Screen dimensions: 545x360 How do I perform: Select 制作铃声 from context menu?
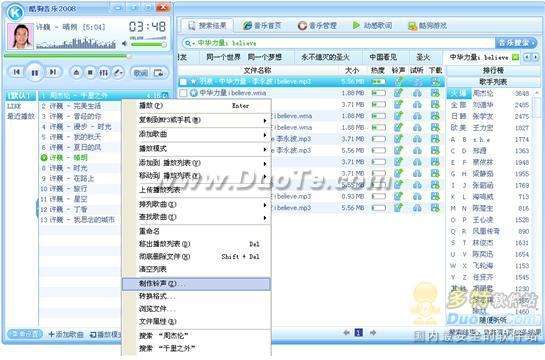[x=196, y=284]
